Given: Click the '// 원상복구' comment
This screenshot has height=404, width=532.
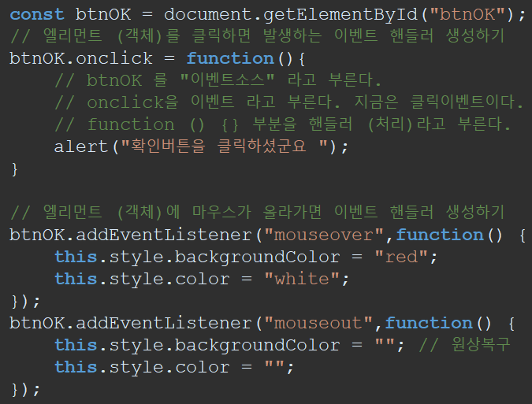Looking at the screenshot, I should click(x=464, y=345).
